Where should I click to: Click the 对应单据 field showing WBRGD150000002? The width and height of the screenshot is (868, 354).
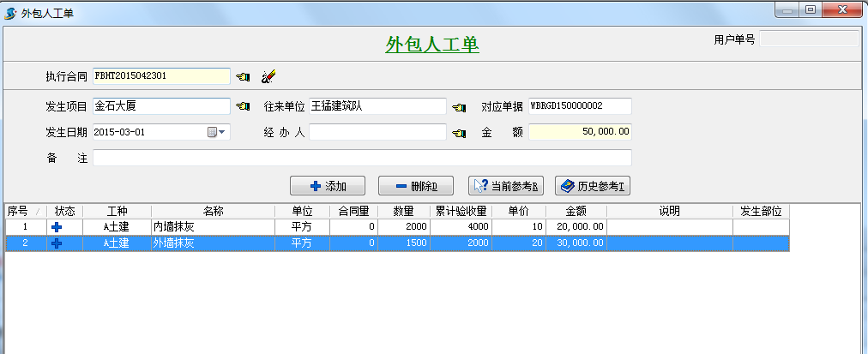[x=580, y=106]
